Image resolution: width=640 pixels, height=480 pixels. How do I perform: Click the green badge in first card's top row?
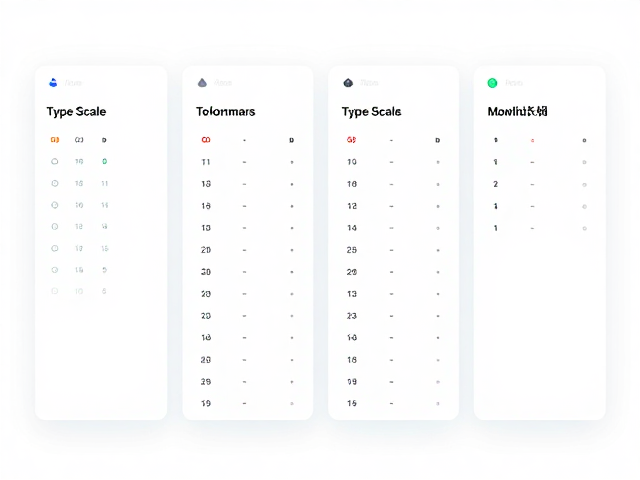click(104, 161)
